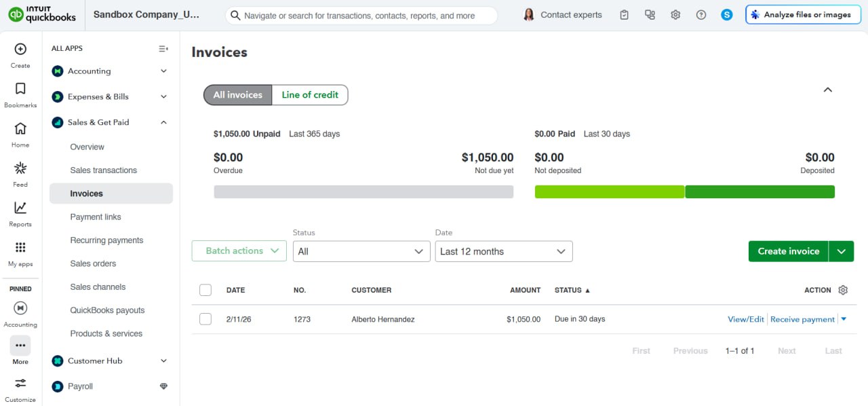868x406 pixels.
Task: View Reports from the sidebar
Action: pos(20,207)
